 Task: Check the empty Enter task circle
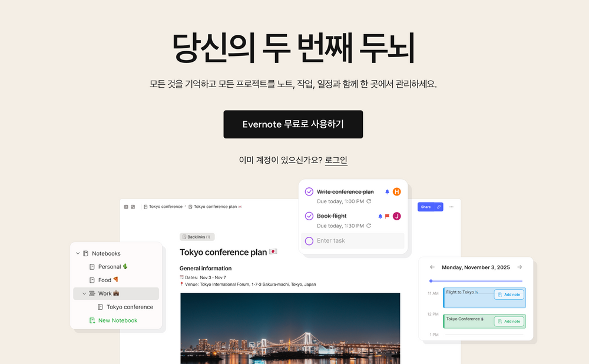(309, 241)
